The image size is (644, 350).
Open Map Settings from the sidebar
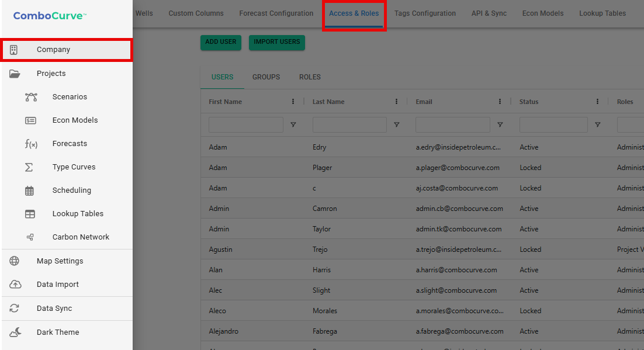coord(60,261)
